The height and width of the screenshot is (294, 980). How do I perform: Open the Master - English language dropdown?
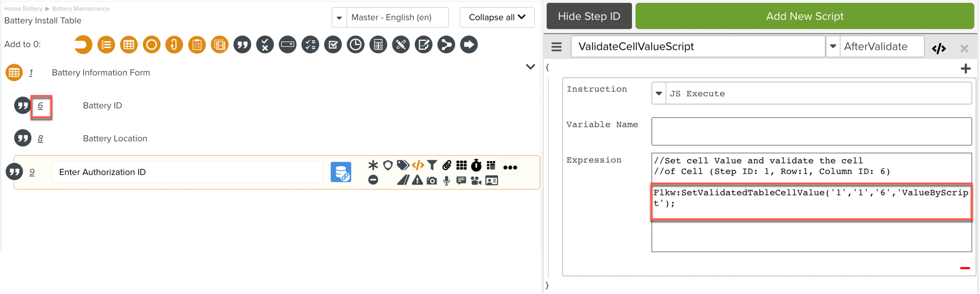click(339, 18)
